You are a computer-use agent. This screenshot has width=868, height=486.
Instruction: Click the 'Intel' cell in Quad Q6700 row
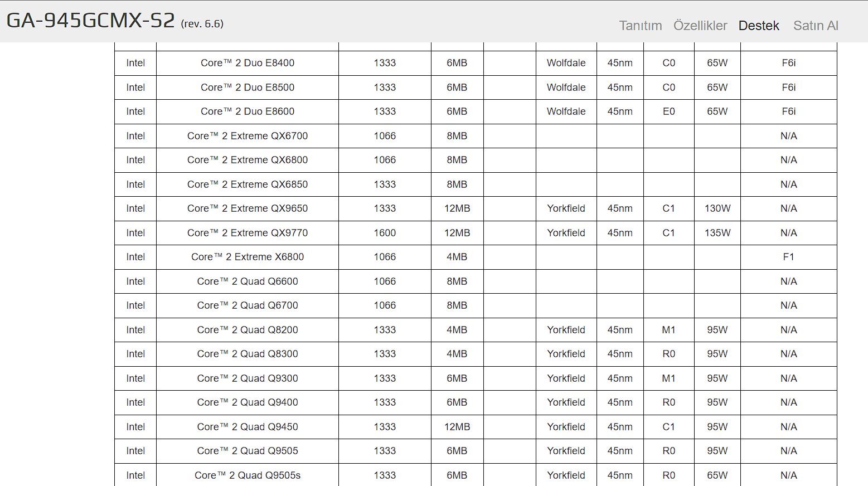click(135, 305)
